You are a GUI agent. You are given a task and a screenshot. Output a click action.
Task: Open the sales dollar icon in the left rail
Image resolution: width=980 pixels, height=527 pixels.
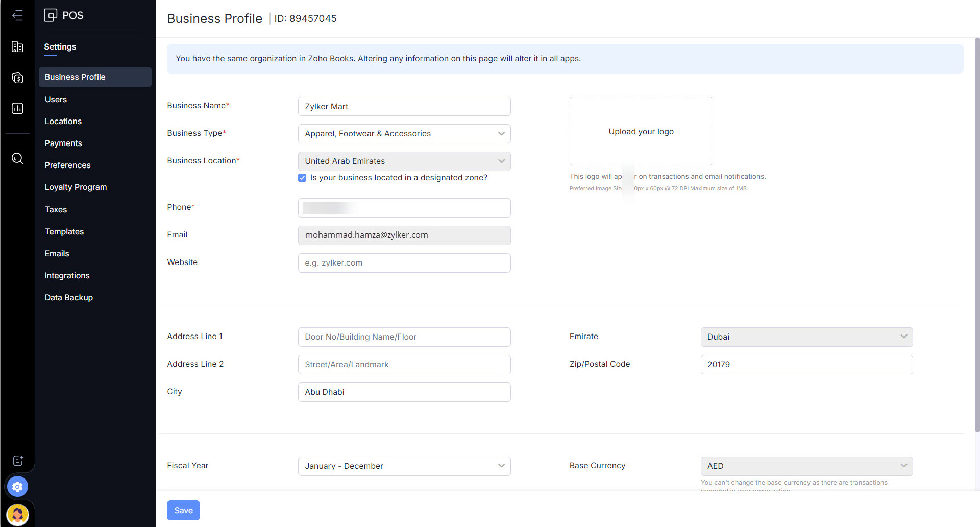click(x=17, y=78)
